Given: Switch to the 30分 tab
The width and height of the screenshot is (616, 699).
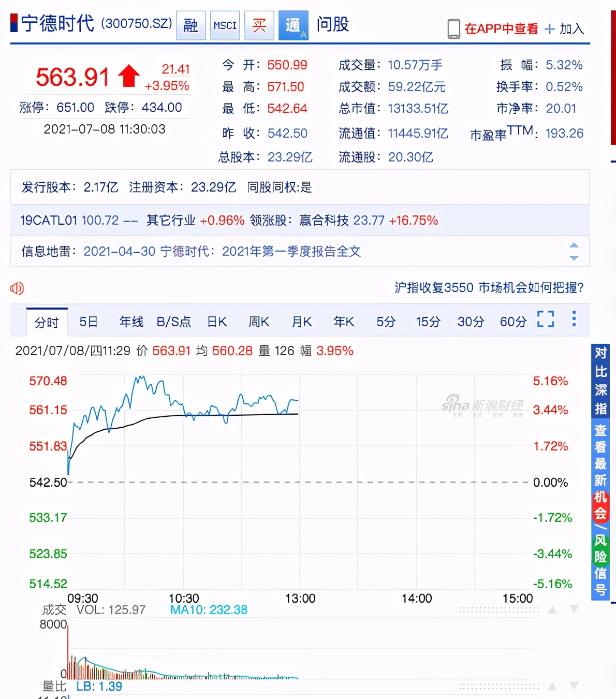Looking at the screenshot, I should coord(471,322).
